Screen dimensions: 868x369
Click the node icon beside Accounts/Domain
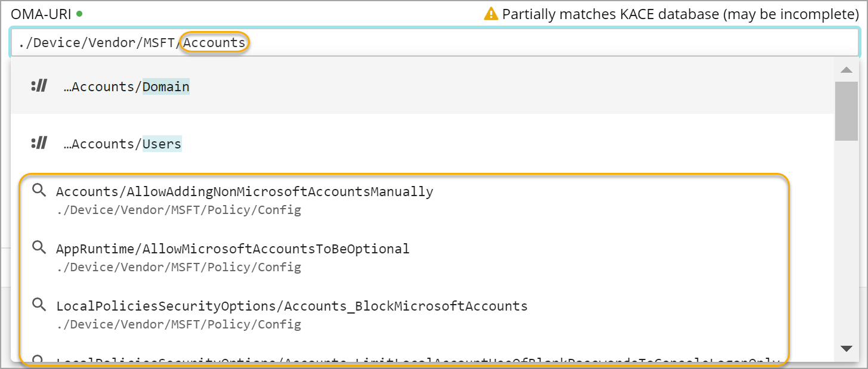tap(39, 86)
